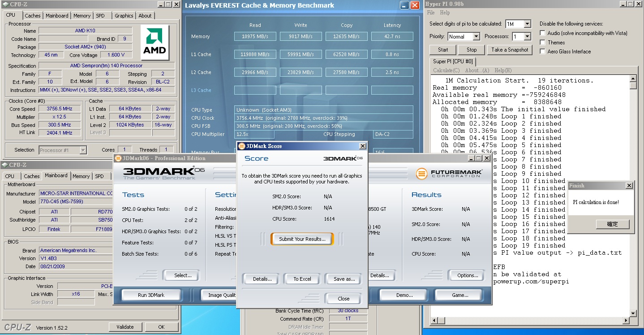Click the CPU-Z OK button
Viewport: 644px width, 335px height.
[x=161, y=327]
